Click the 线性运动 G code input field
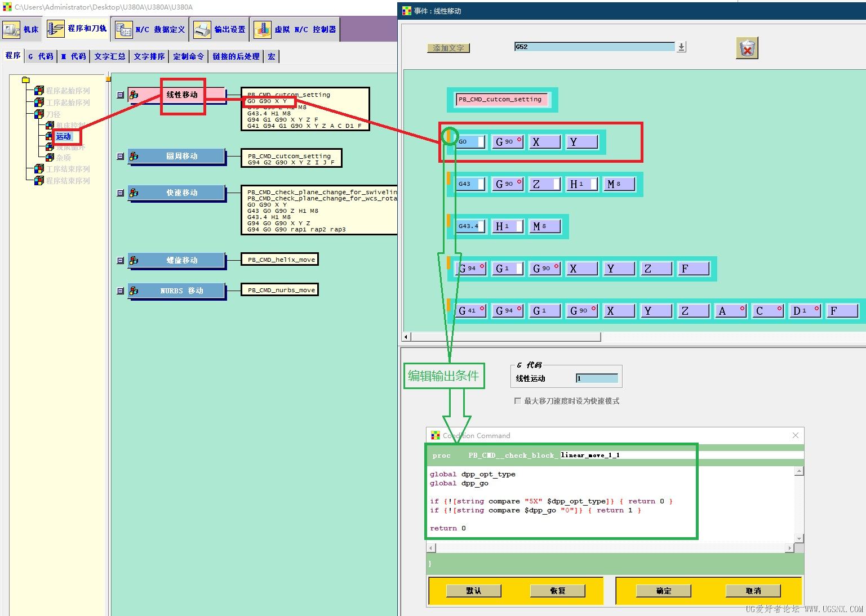The height and width of the screenshot is (616, 866). tap(597, 378)
